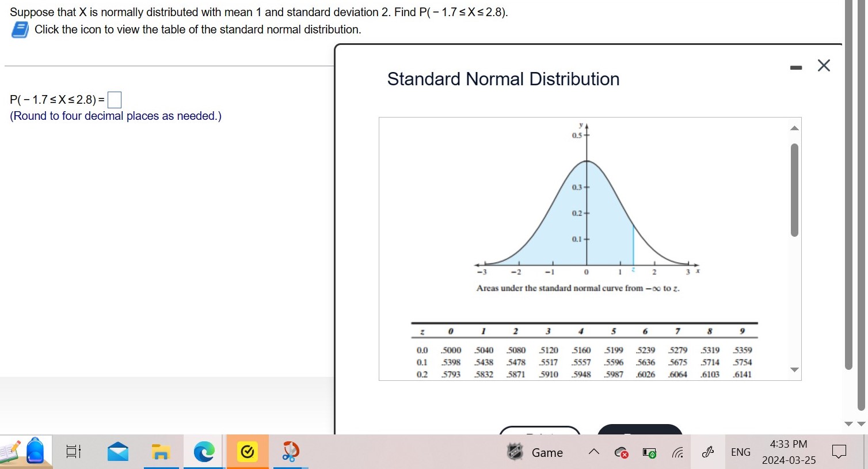Open the standard normal table book icon
Viewport: 868px width, 469px height.
coord(19,29)
